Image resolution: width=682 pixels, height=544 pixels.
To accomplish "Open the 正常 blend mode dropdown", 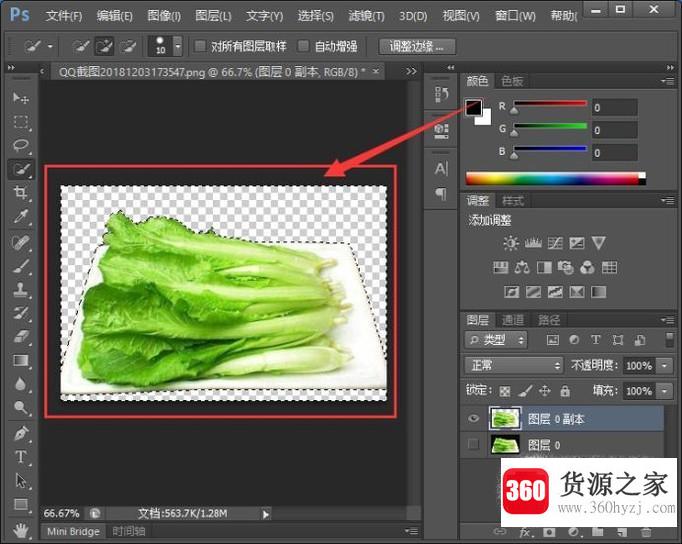I will click(514, 366).
